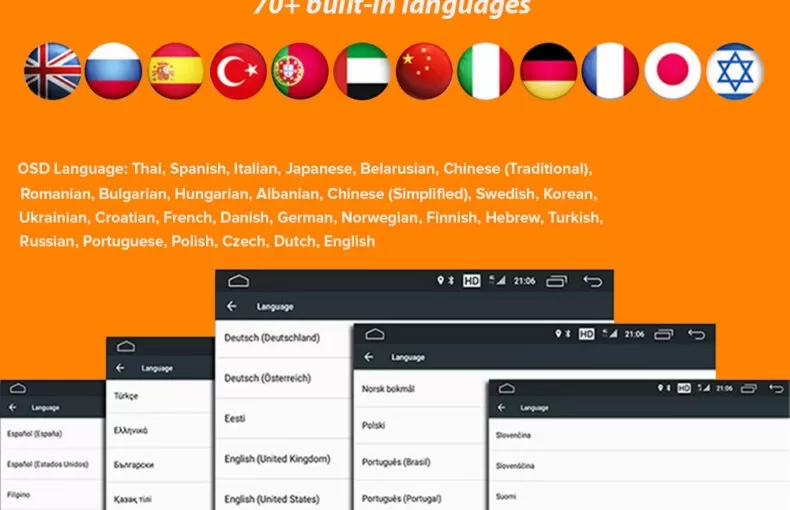
Task: Select the Spanish flag icon
Action: tap(176, 71)
